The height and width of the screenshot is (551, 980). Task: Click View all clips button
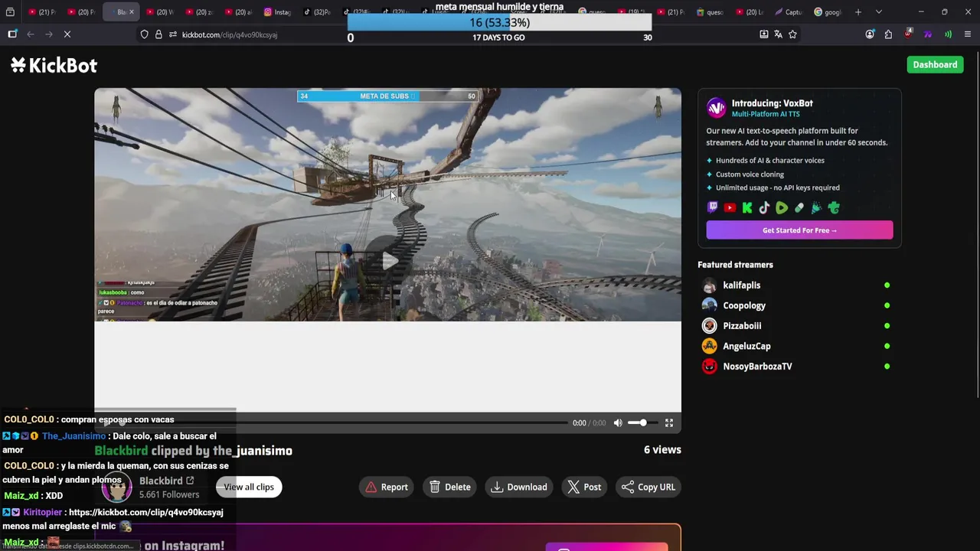click(x=249, y=487)
